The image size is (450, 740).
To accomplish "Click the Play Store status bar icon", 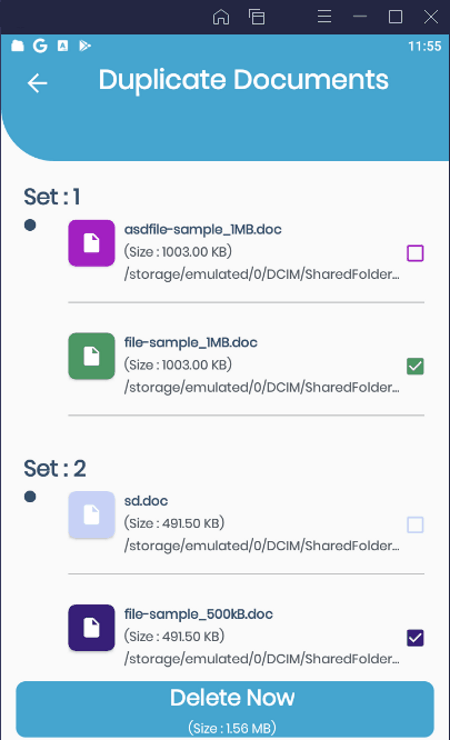I will tap(85, 46).
